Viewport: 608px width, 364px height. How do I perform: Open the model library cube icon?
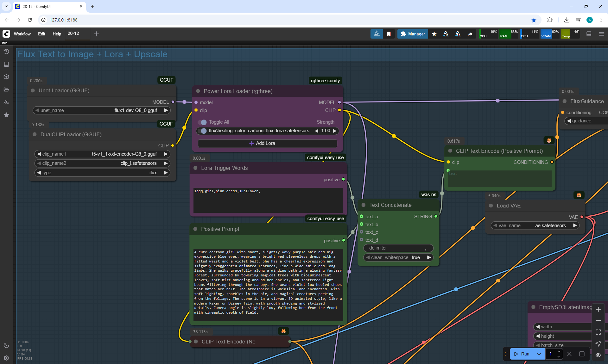click(6, 77)
